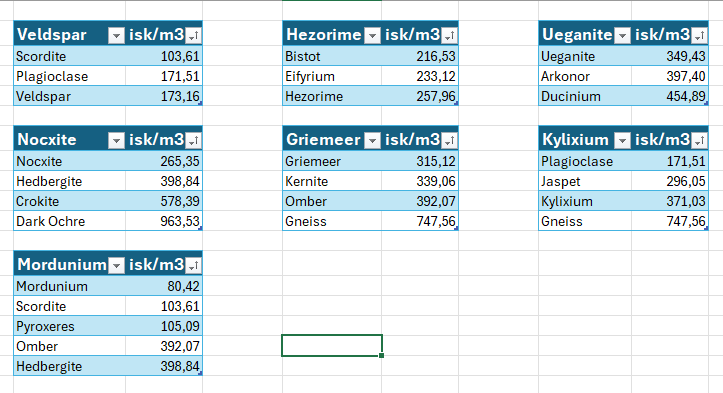Click the value 216,53
The width and height of the screenshot is (723, 393).
click(x=420, y=56)
